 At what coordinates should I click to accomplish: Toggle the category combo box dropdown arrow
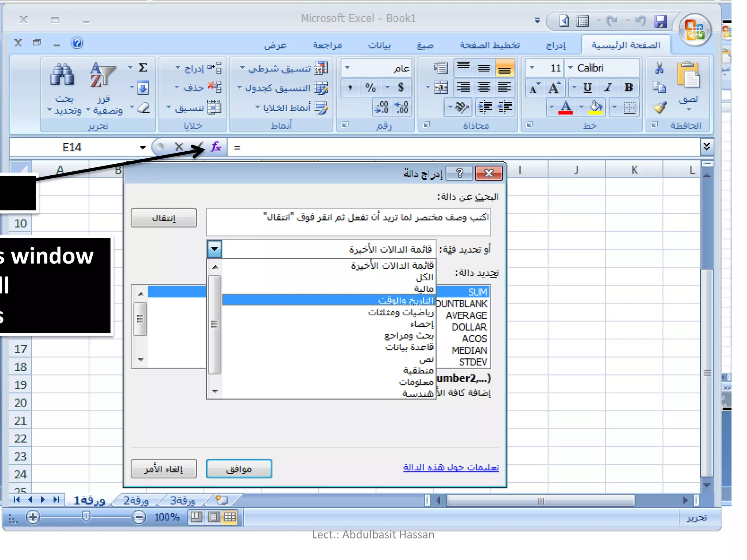(214, 249)
